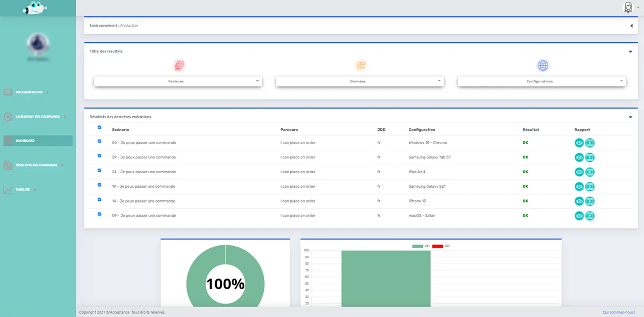Open video report for Windows 10 - Chrome
The height and width of the screenshot is (317, 644).
click(x=590, y=143)
